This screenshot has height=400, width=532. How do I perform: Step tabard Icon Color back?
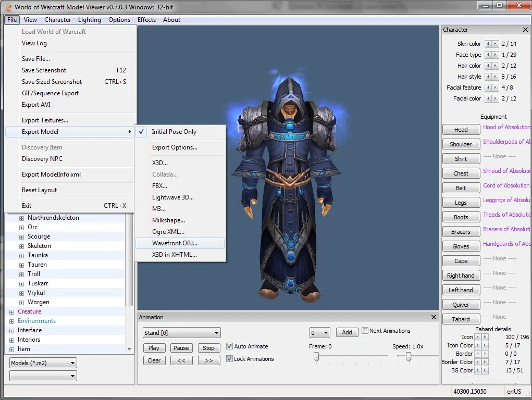(478, 345)
